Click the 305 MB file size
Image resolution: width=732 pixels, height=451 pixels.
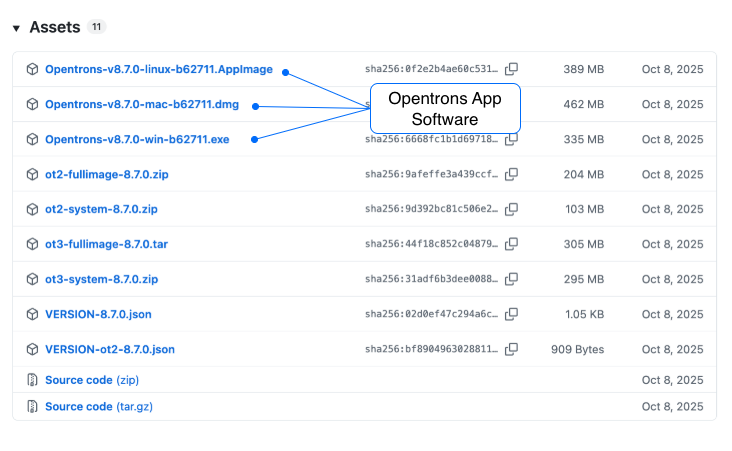pos(584,244)
